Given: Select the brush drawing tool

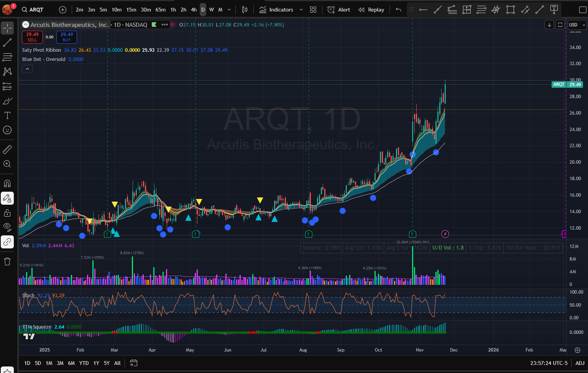Looking at the screenshot, I should point(7,101).
